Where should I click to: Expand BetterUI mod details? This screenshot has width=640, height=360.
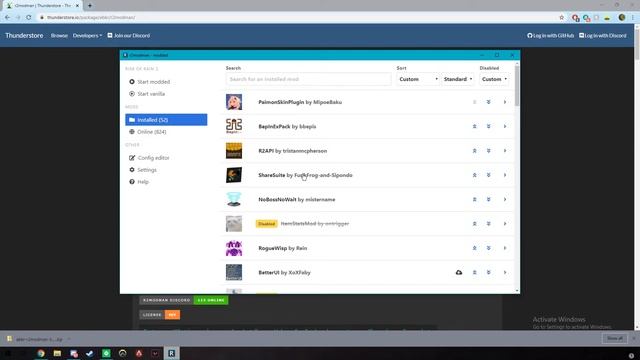[504, 272]
